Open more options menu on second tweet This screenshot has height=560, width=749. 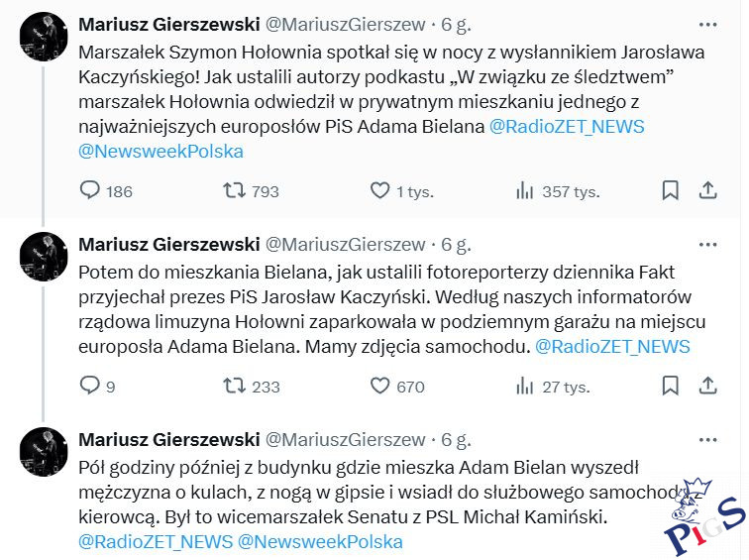coord(707,244)
